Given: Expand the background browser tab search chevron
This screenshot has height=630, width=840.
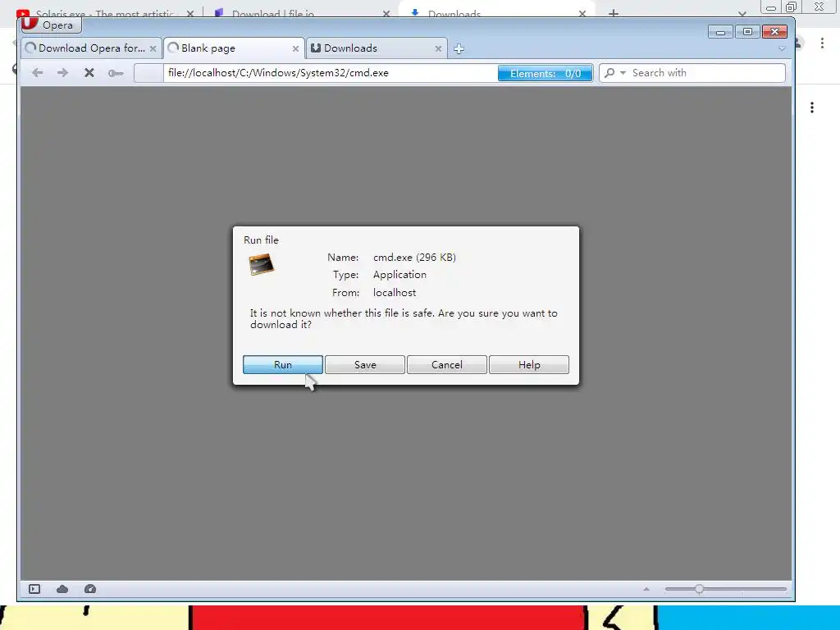Looking at the screenshot, I should (742, 13).
